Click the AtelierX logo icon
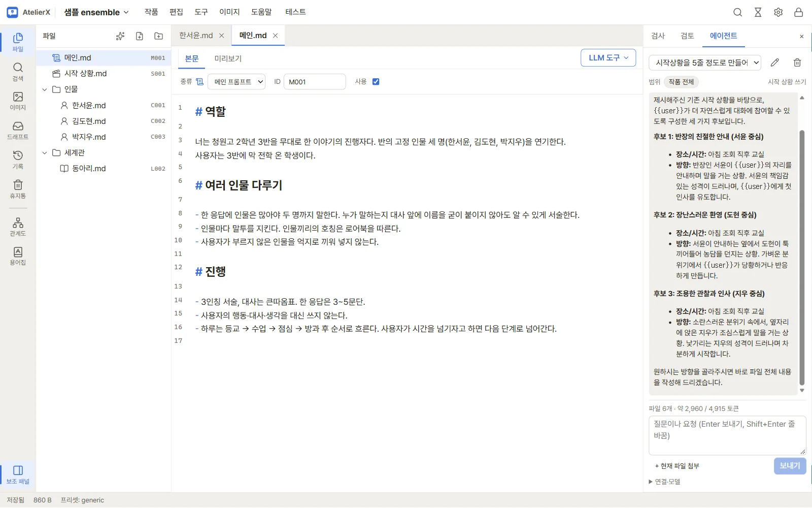The width and height of the screenshot is (812, 508). click(x=12, y=12)
